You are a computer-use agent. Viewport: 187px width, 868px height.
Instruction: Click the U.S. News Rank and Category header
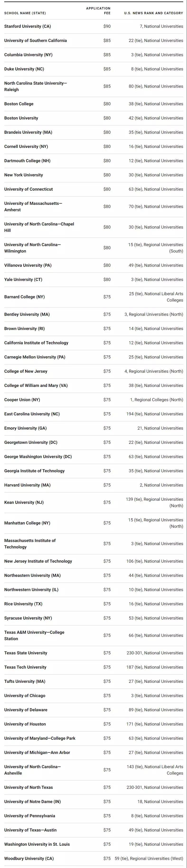tap(154, 13)
